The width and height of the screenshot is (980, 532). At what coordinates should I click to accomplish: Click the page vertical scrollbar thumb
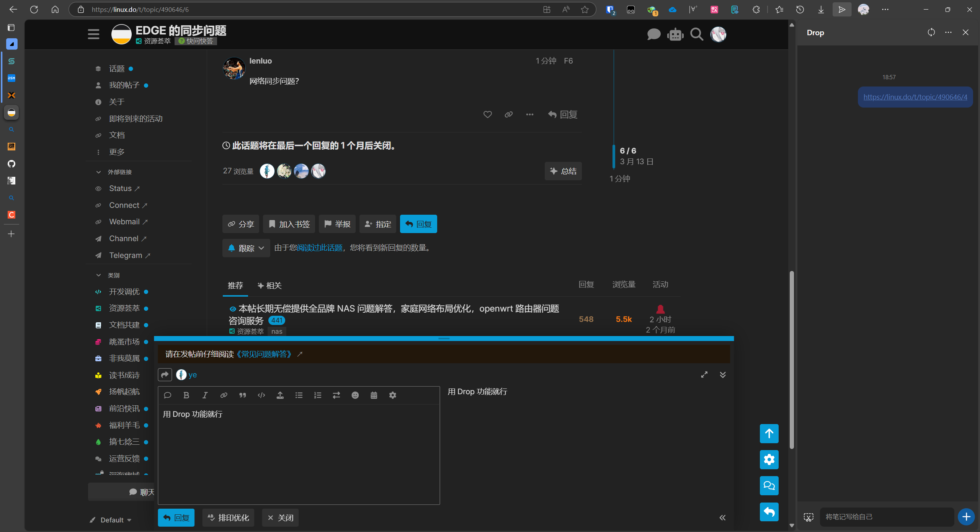[x=792, y=360]
